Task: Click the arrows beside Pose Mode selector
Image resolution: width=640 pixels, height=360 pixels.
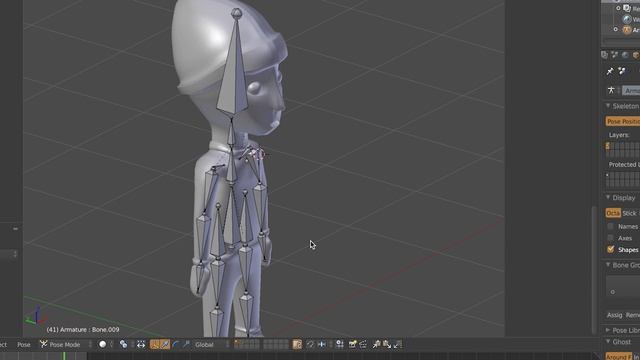Action: coord(90,344)
